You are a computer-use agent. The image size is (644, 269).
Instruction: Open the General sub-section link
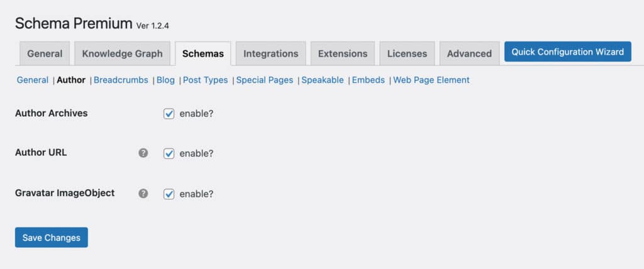tap(33, 80)
